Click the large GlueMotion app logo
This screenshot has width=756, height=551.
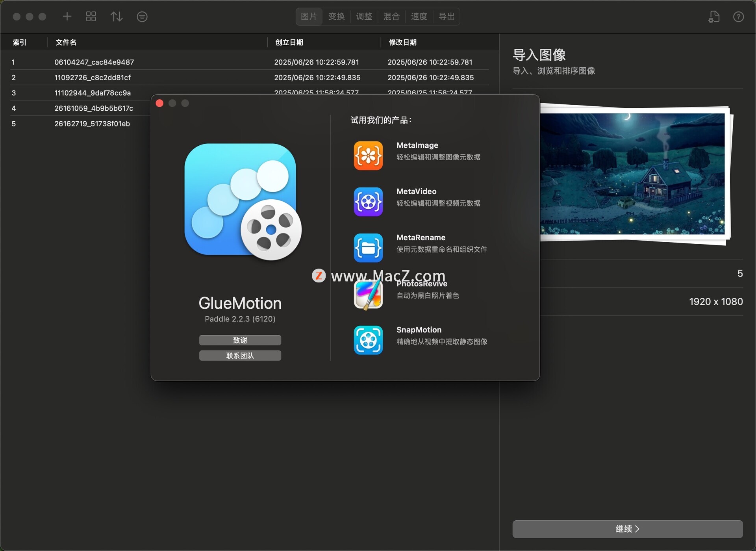(x=243, y=202)
